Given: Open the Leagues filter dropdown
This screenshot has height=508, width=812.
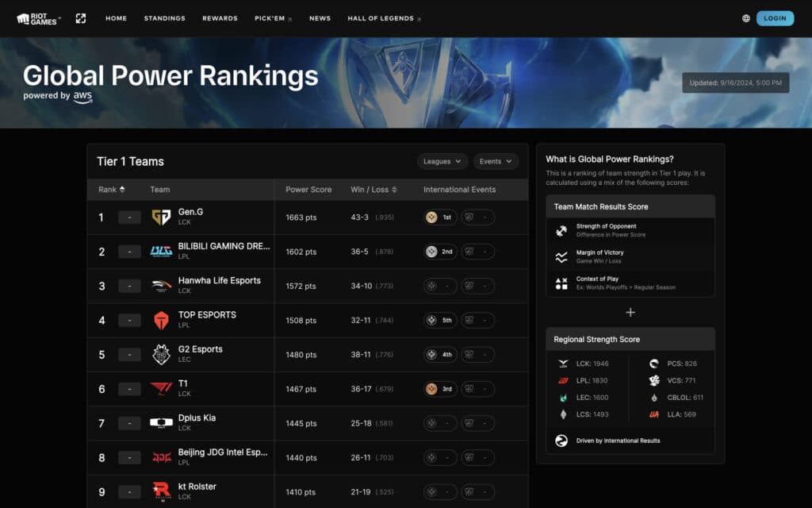Looking at the screenshot, I should pos(442,161).
